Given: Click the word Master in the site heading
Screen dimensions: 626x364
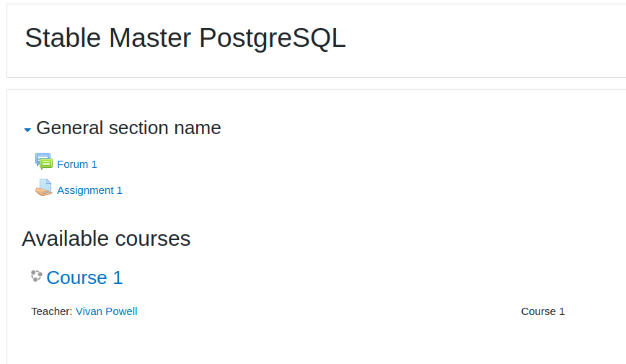Looking at the screenshot, I should (150, 38).
